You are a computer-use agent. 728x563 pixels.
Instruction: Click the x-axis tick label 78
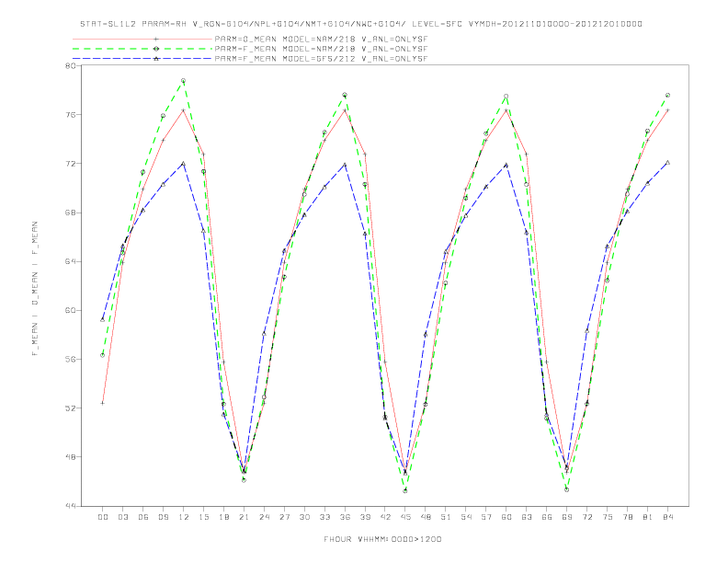[x=628, y=517]
